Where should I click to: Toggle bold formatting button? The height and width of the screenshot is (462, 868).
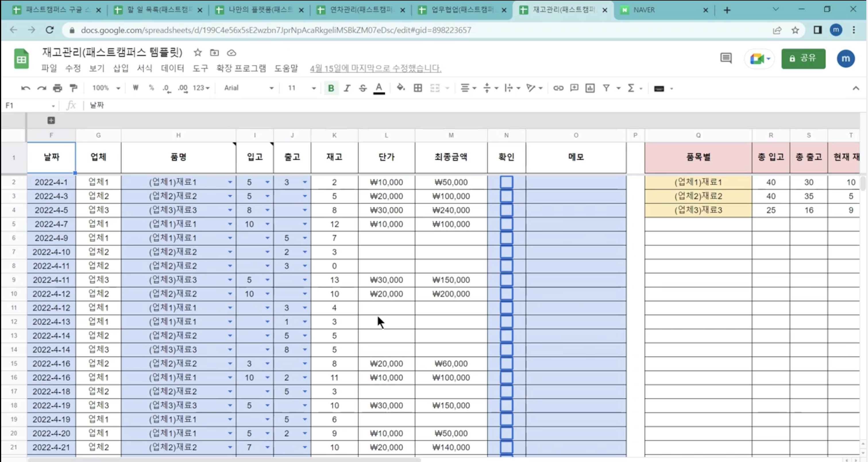coord(331,88)
